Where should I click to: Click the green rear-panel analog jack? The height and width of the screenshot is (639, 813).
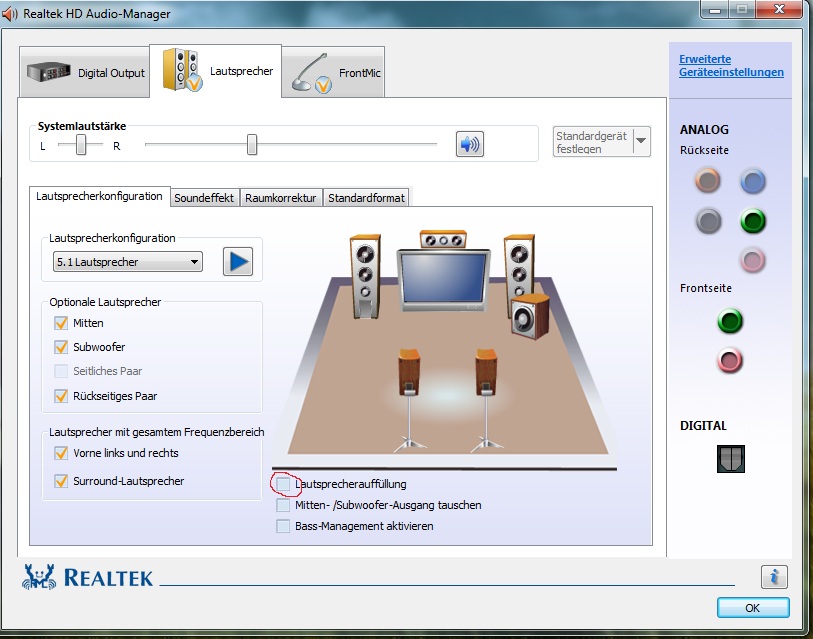(x=752, y=220)
